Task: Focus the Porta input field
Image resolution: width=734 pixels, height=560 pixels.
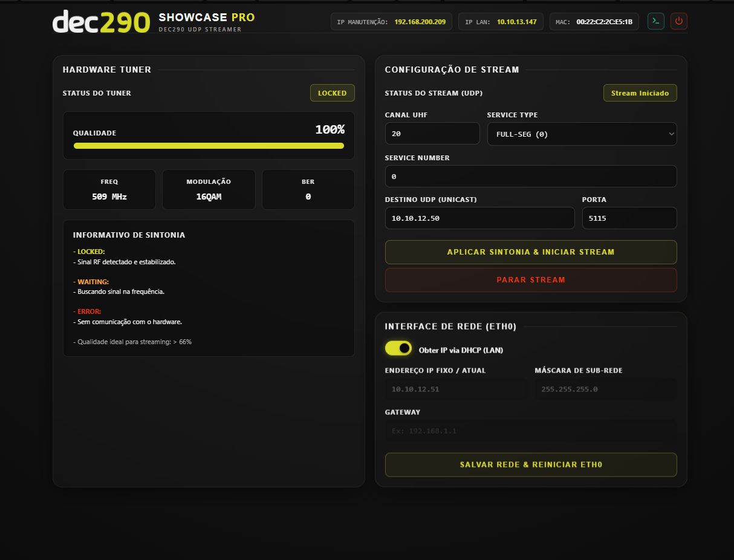Action: tap(629, 218)
